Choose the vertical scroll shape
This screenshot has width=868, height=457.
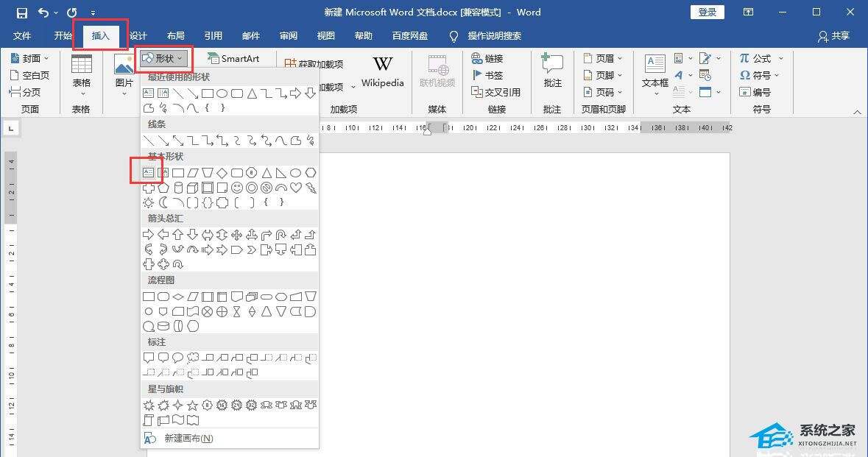coord(149,420)
